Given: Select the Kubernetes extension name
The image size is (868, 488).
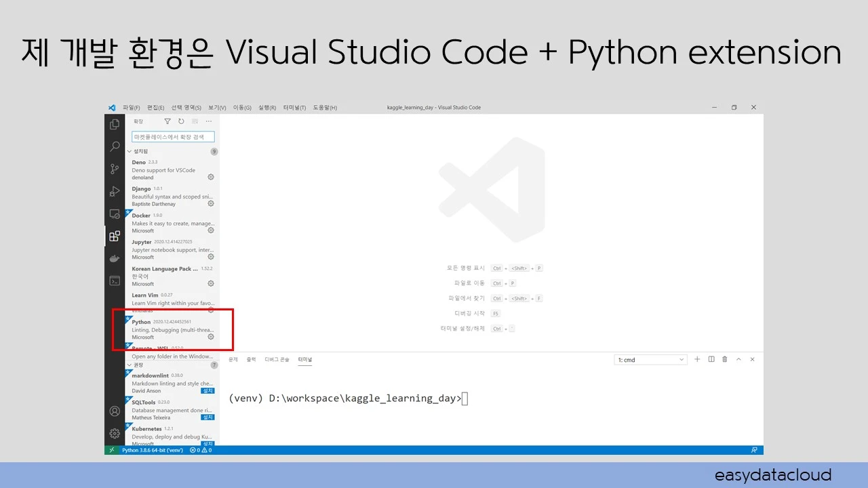Looking at the screenshot, I should pyautogui.click(x=146, y=429).
